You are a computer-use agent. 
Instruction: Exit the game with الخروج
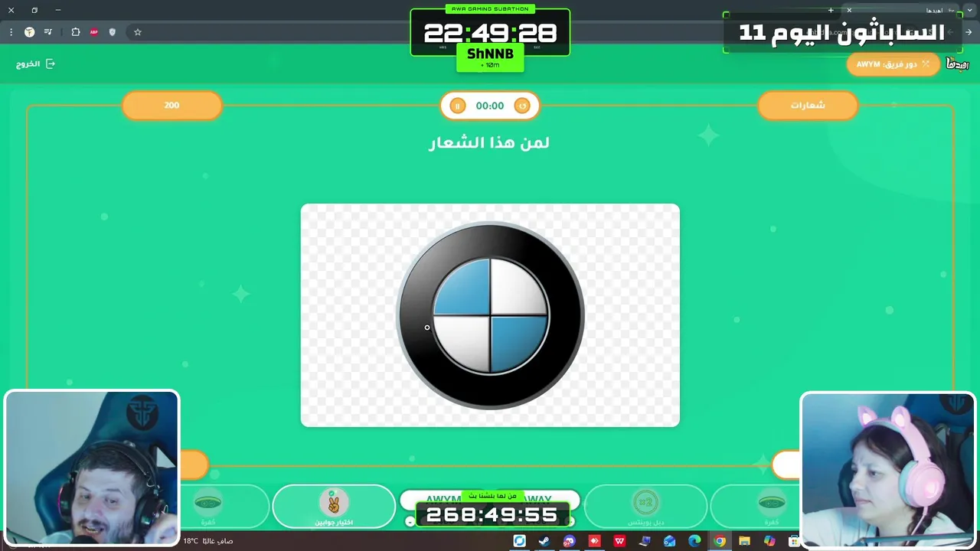pos(35,64)
